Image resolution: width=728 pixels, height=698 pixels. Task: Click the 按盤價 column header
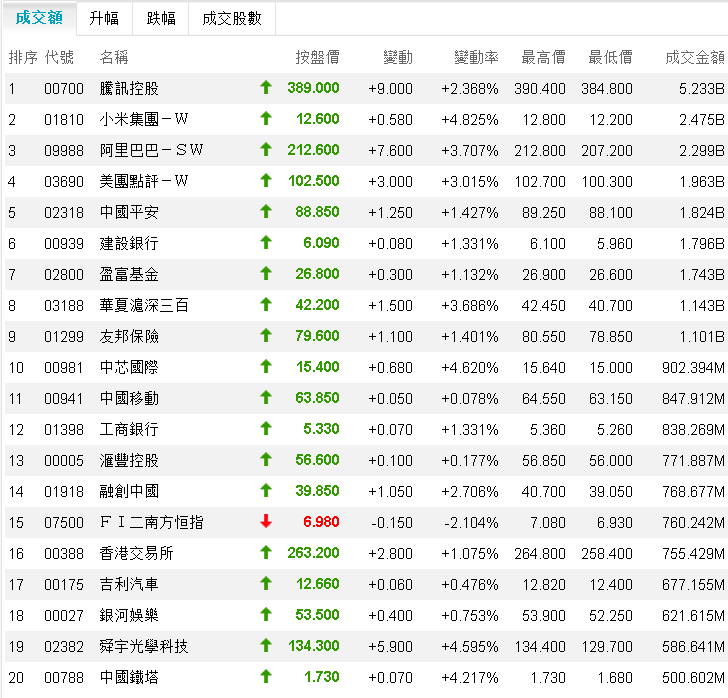tap(318, 57)
